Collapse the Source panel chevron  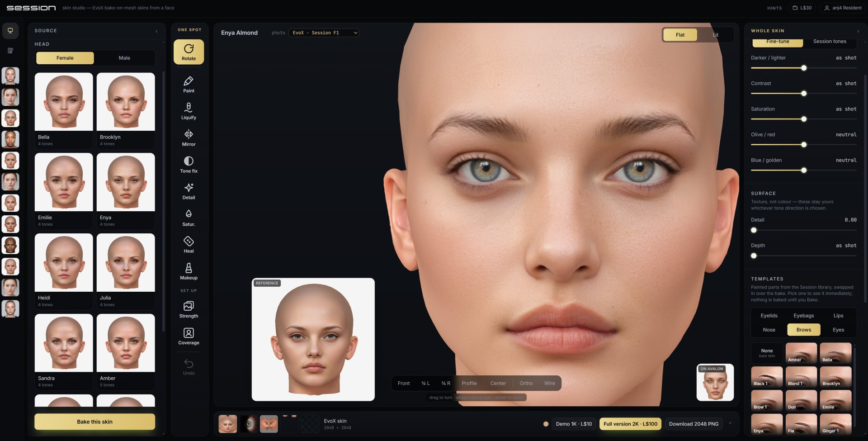156,31
